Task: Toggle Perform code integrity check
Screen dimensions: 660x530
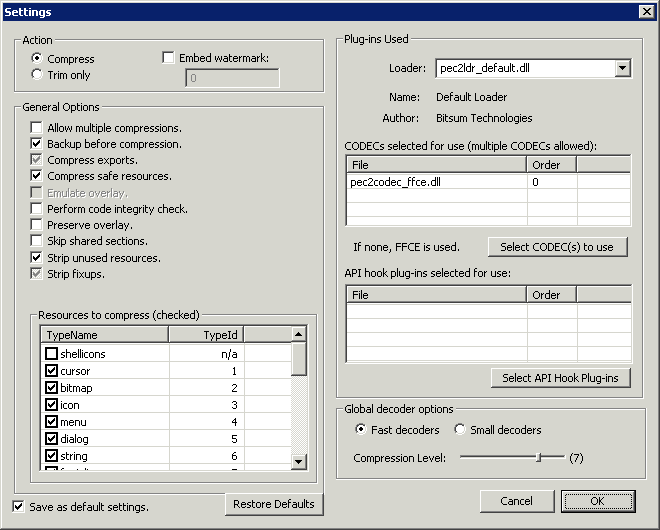Action: [37, 209]
